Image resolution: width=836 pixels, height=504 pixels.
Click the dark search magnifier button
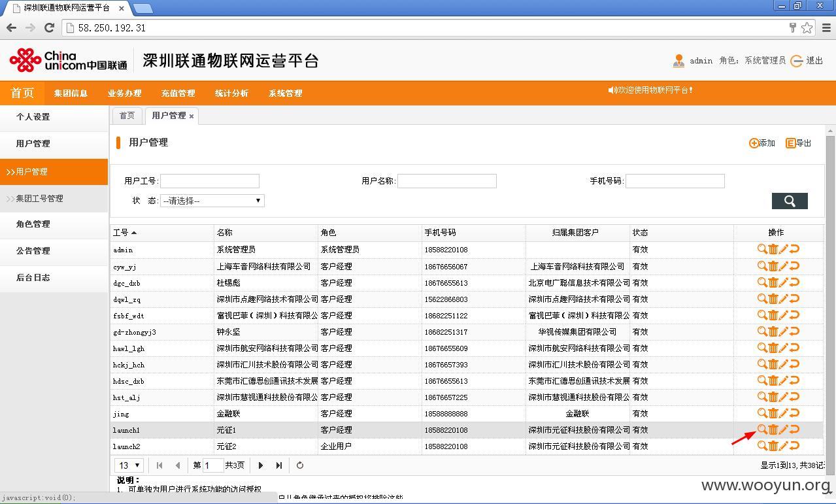(790, 201)
